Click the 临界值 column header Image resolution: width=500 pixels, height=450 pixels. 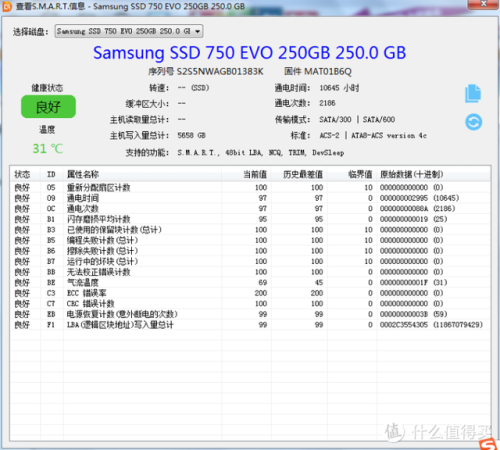[360, 174]
